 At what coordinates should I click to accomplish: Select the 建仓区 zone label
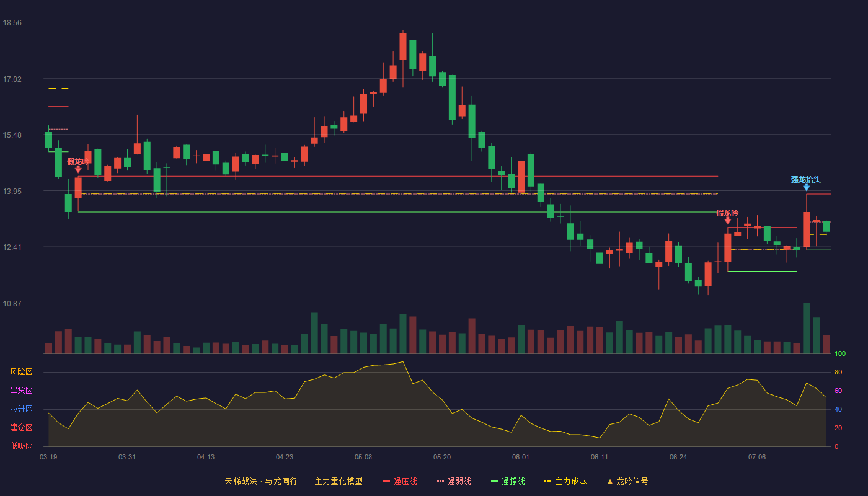21,428
